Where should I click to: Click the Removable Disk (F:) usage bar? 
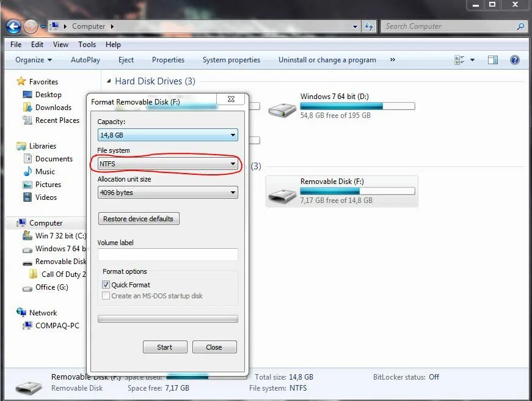click(x=357, y=191)
